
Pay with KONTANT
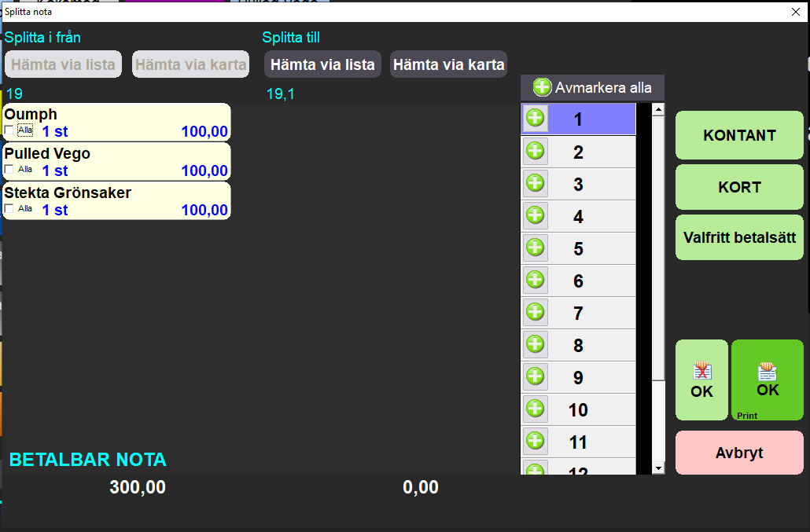tap(739, 135)
